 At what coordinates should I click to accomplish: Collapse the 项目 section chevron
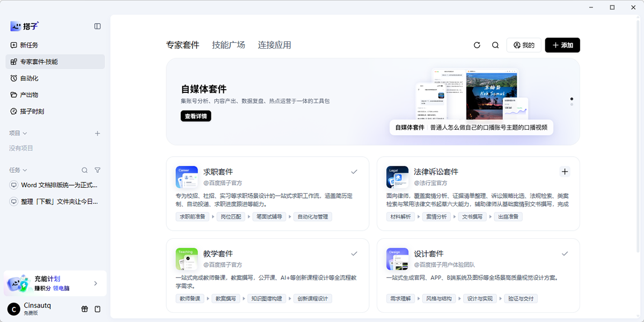tap(25, 133)
